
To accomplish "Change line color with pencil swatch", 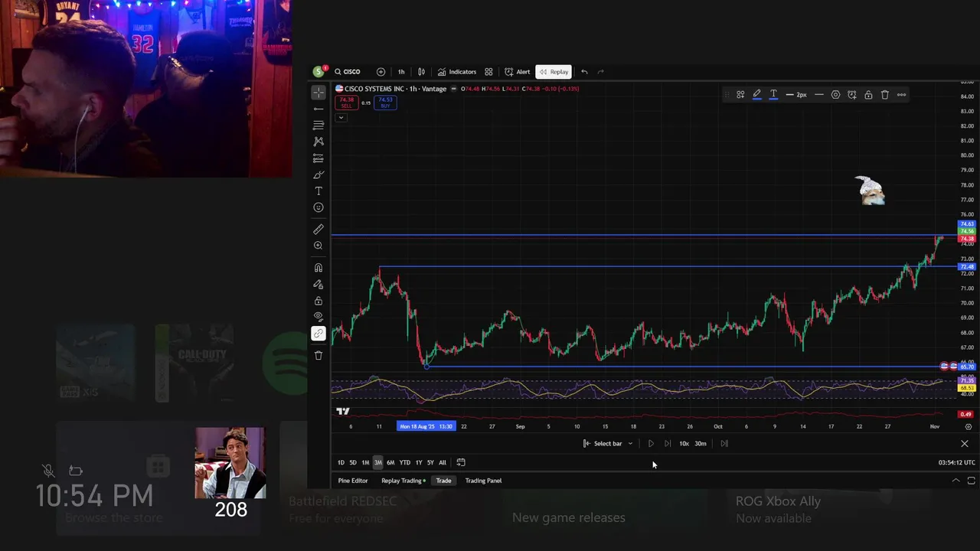I will pyautogui.click(x=756, y=95).
